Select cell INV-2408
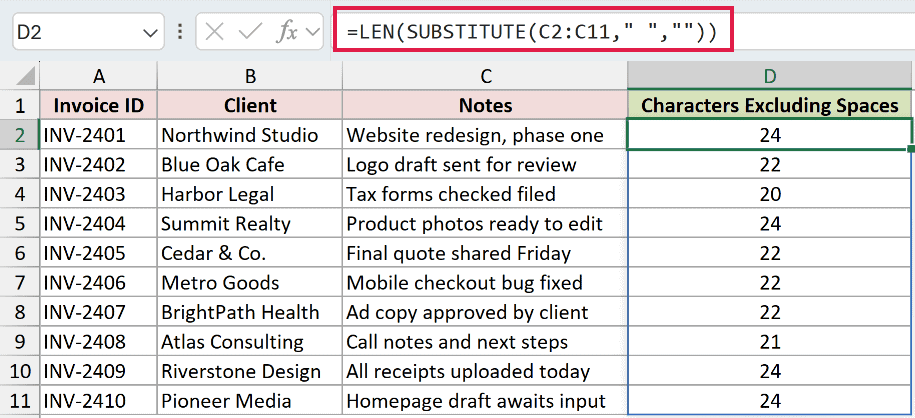915x418 pixels. (x=99, y=342)
